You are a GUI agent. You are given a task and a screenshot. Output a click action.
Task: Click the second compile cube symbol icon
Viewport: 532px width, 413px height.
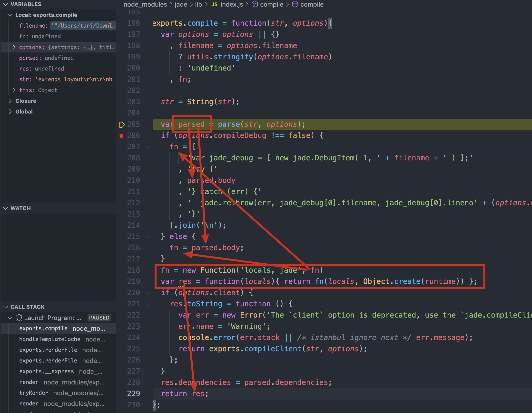click(x=295, y=4)
